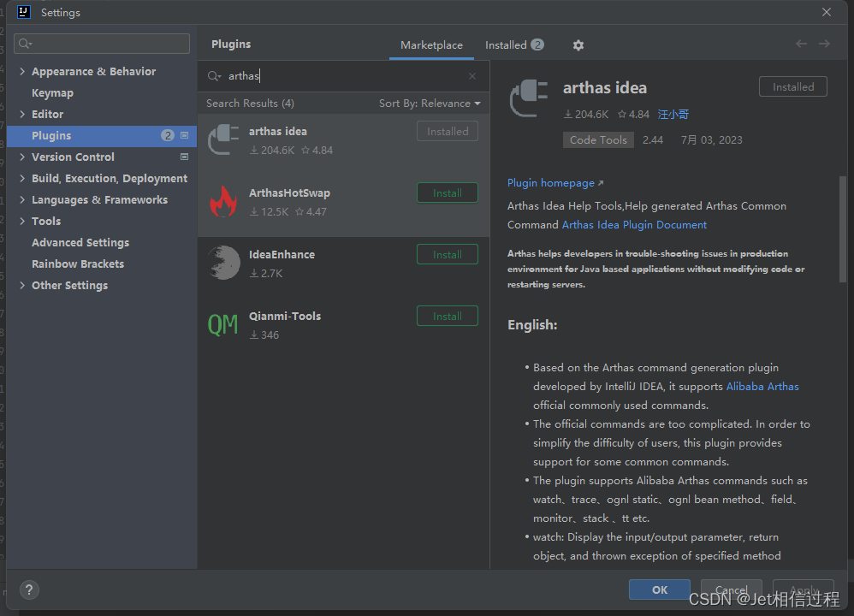
Task: Click the IntelliJ logo in title bar
Action: tap(24, 12)
